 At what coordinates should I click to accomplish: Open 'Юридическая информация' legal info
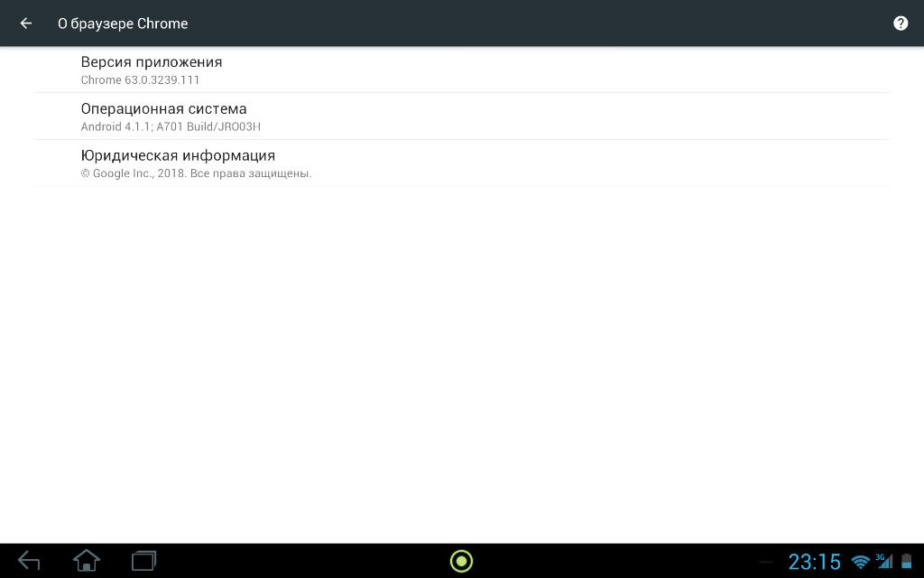[x=462, y=163]
